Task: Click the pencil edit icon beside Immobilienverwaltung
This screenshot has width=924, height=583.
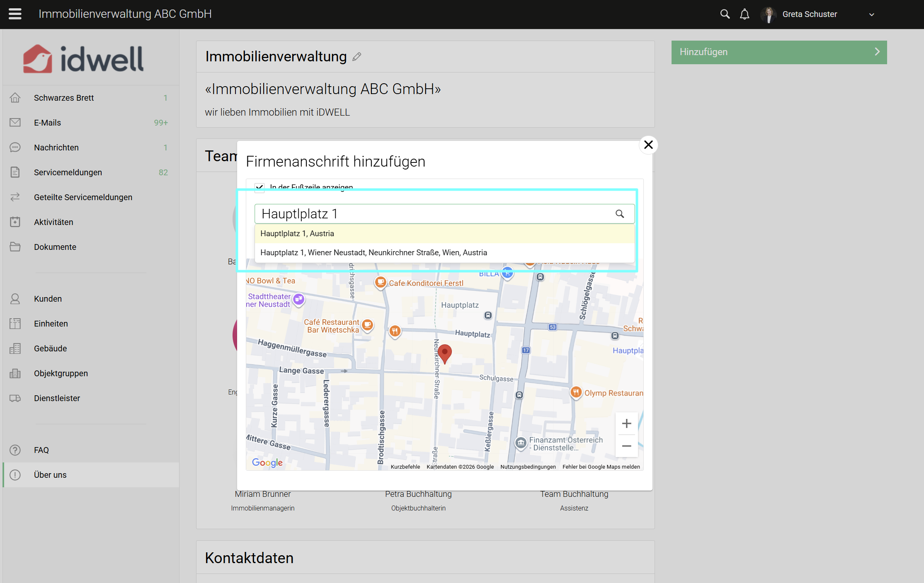Action: click(x=357, y=57)
